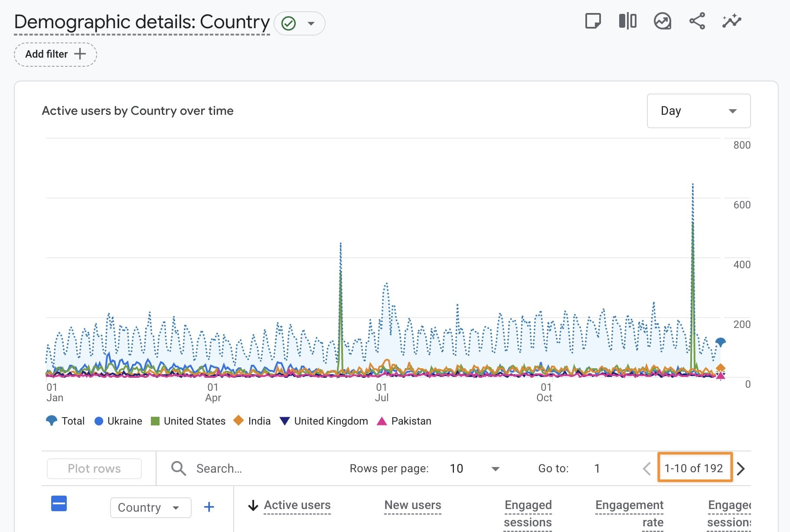
Task: Add a secondary dimension with plus icon
Action: pyautogui.click(x=209, y=507)
